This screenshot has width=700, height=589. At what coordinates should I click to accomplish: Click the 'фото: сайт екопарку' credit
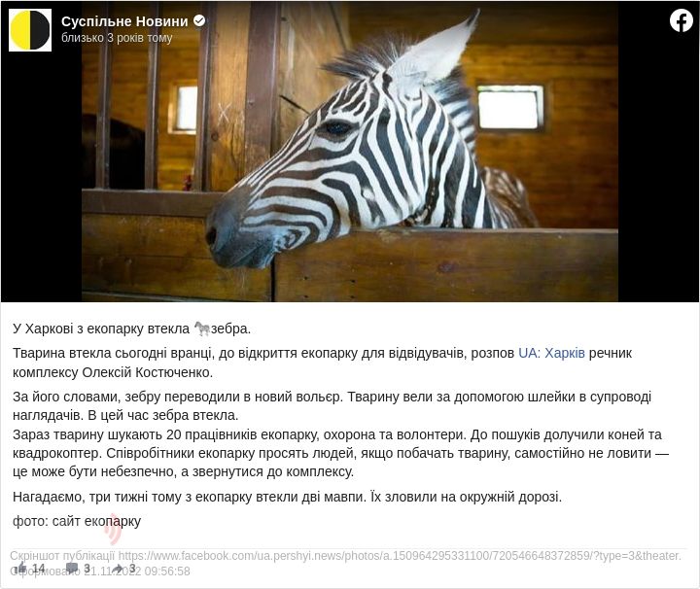pyautogui.click(x=77, y=521)
